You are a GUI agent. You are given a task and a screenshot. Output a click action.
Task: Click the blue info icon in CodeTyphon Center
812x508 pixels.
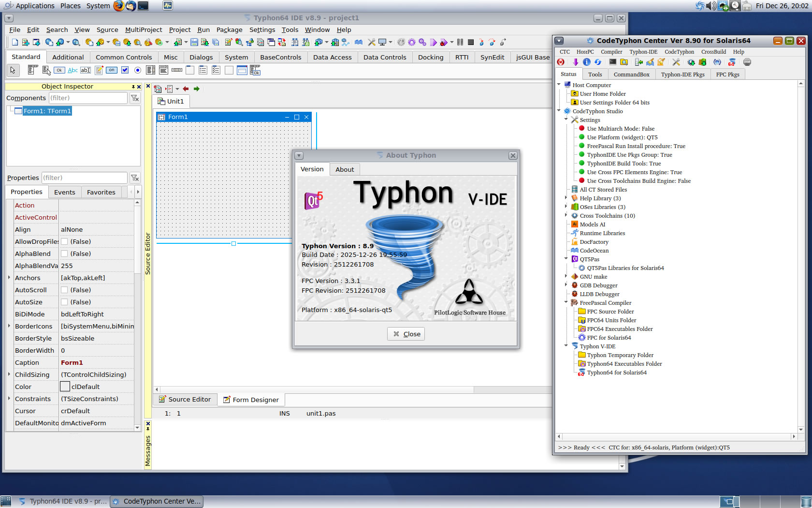point(586,62)
